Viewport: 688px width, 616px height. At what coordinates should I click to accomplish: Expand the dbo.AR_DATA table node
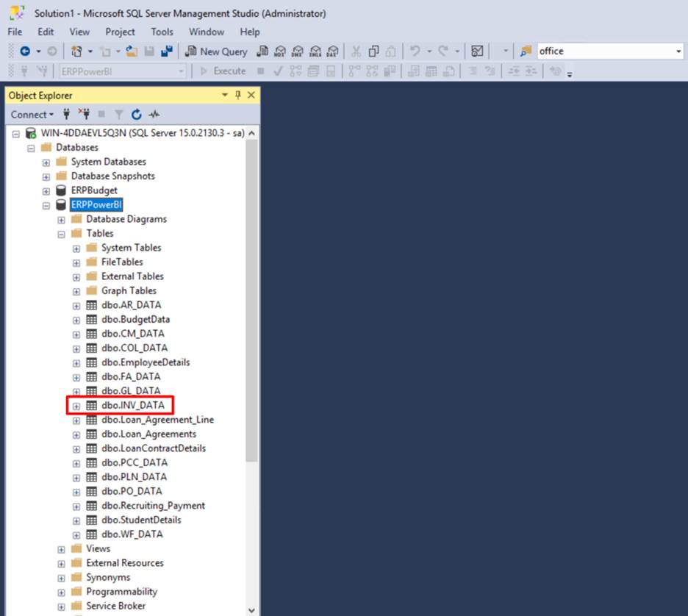click(76, 306)
